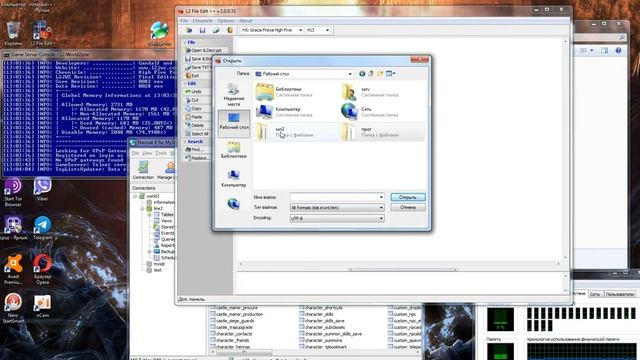Open the Opera browser desktop shortcut
Viewport: 640px width, 360px height.
(x=42, y=269)
